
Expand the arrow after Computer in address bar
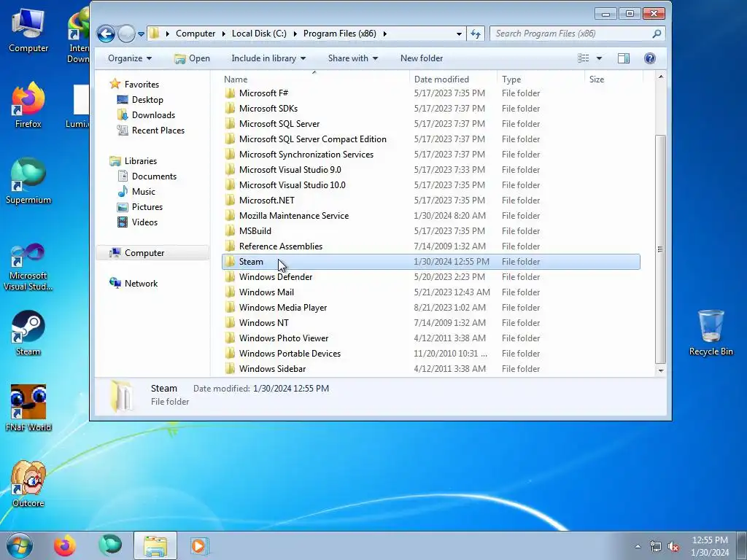click(x=223, y=34)
